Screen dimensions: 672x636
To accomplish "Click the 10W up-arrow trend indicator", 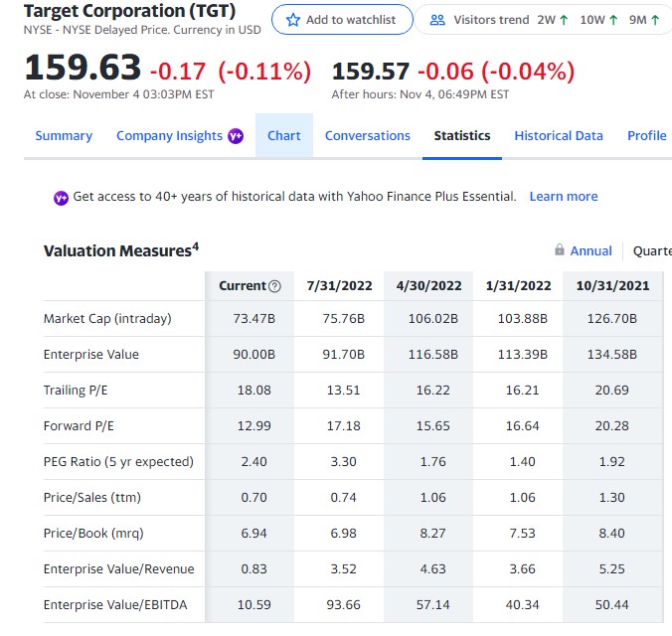I will [613, 20].
